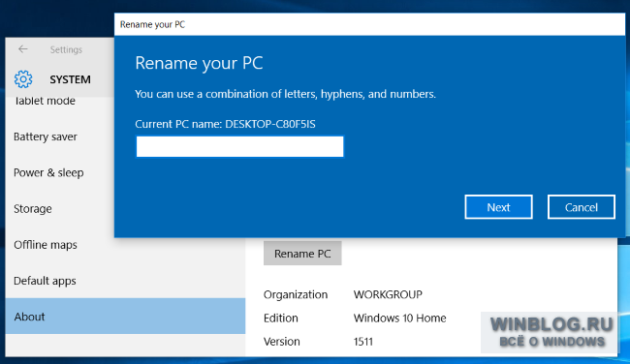630x364 pixels.
Task: Click the Edition label
Action: (x=281, y=318)
